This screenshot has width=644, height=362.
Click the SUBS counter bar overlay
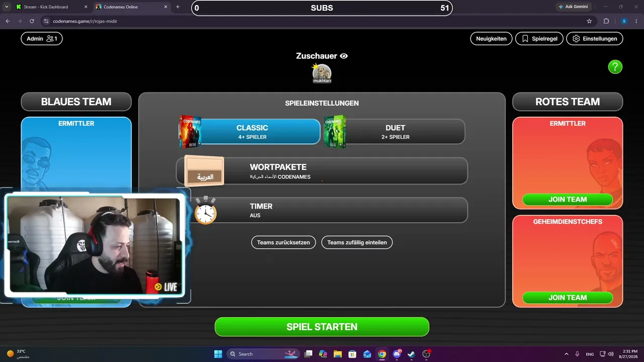coord(322,8)
